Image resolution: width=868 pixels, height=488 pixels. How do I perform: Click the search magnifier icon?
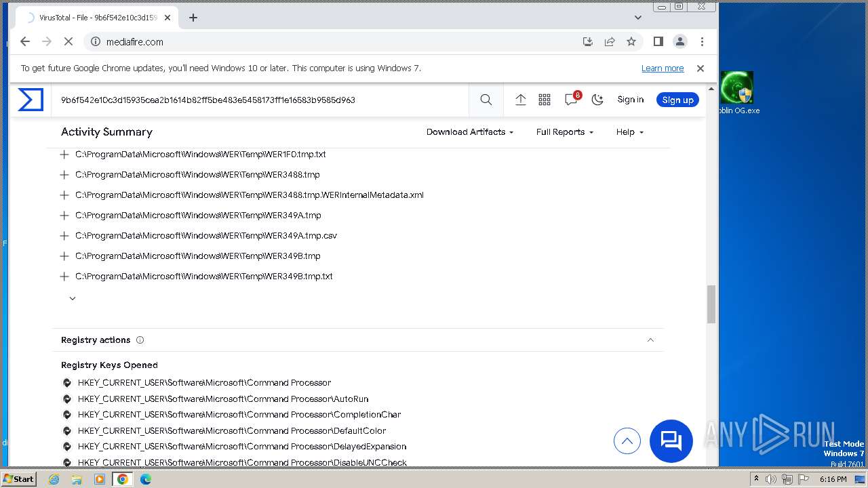coord(486,100)
